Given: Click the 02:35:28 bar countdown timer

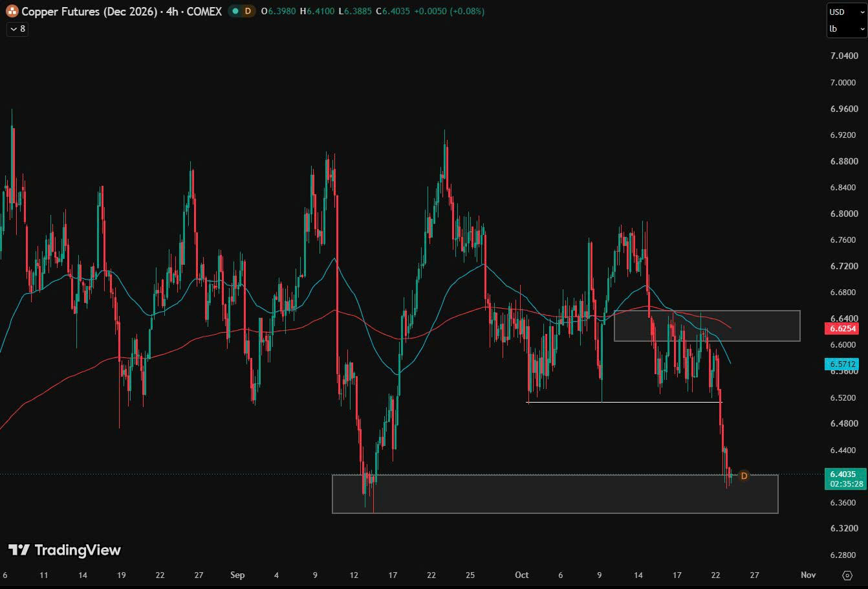Looking at the screenshot, I should click(x=847, y=484).
